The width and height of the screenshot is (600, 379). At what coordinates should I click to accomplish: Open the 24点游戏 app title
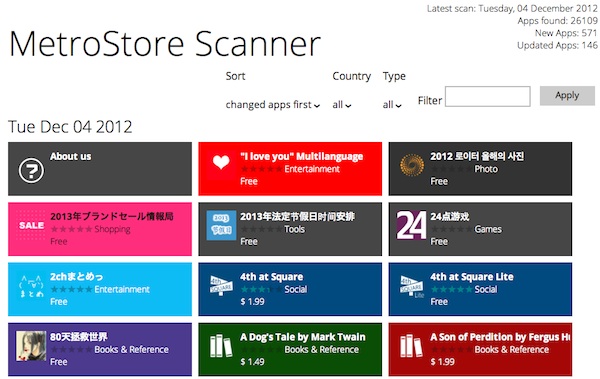click(x=449, y=216)
